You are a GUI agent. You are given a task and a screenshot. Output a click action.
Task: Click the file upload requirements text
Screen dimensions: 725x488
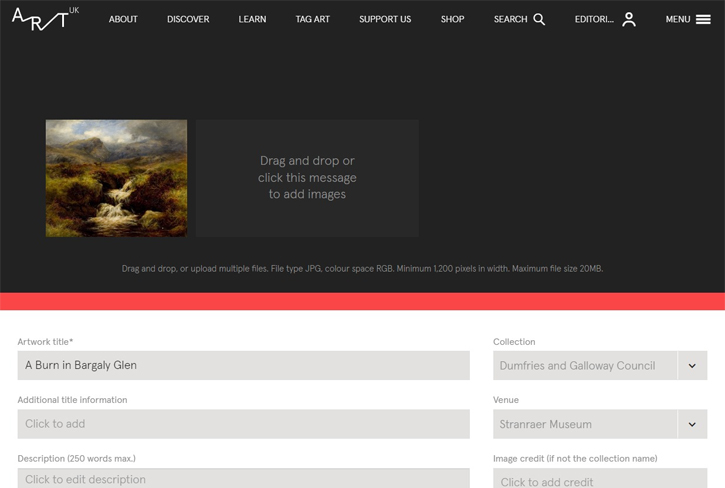pos(362,269)
